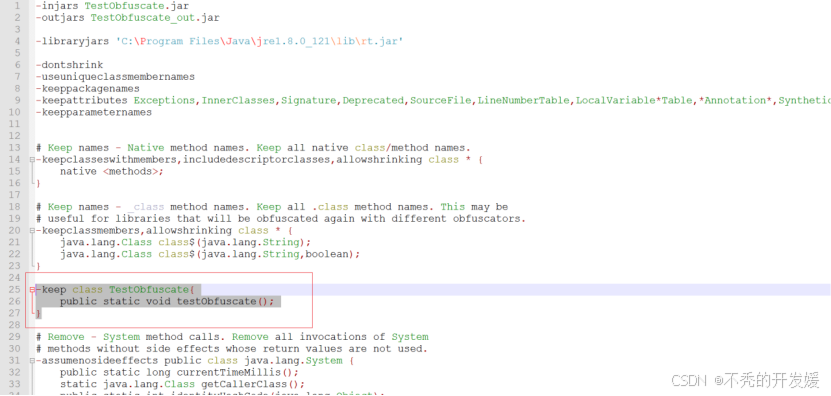Image resolution: width=831 pixels, height=396 pixels.
Task: Click the '-keep class TestObfuscate{' line
Action: point(115,289)
